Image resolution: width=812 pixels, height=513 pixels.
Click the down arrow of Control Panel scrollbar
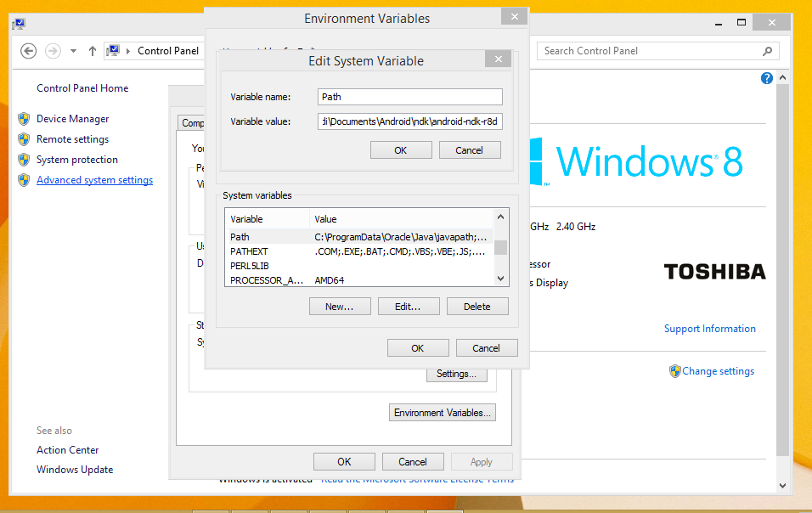tap(782, 486)
